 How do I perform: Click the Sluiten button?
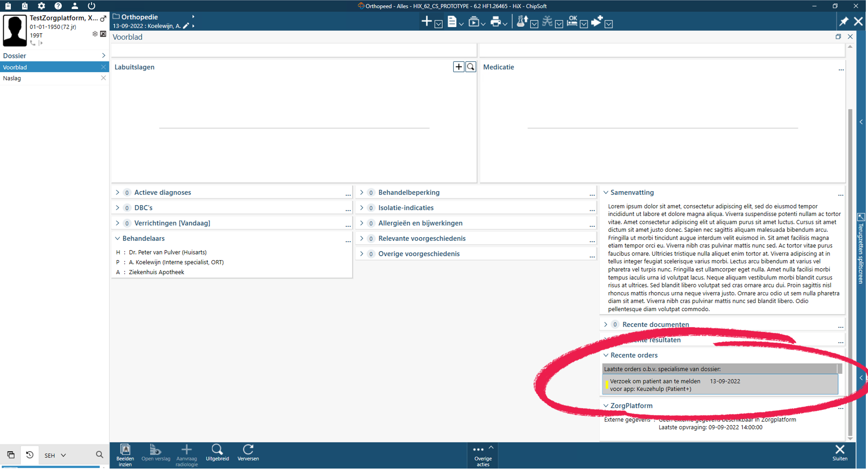840,453
